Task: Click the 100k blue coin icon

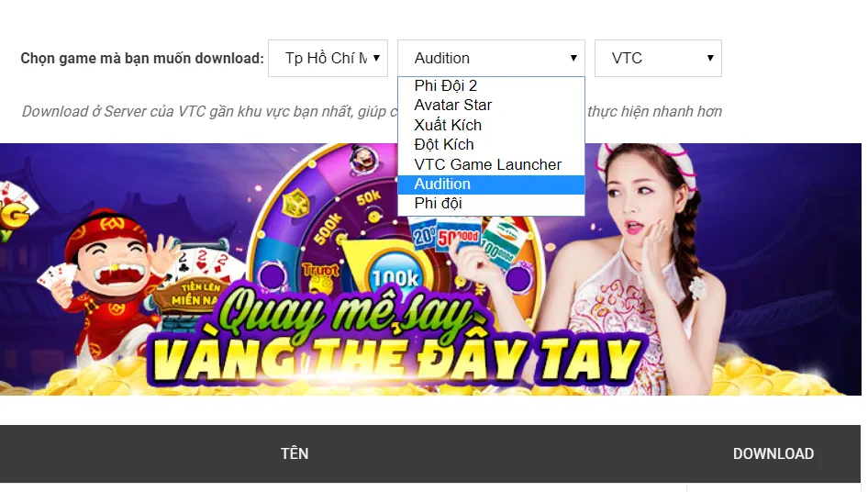Action: pyautogui.click(x=395, y=275)
